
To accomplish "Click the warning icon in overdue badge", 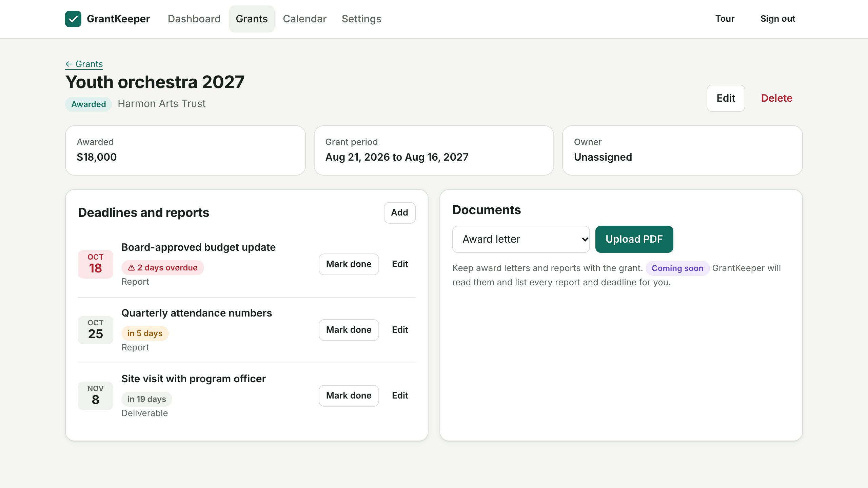I will 132,268.
